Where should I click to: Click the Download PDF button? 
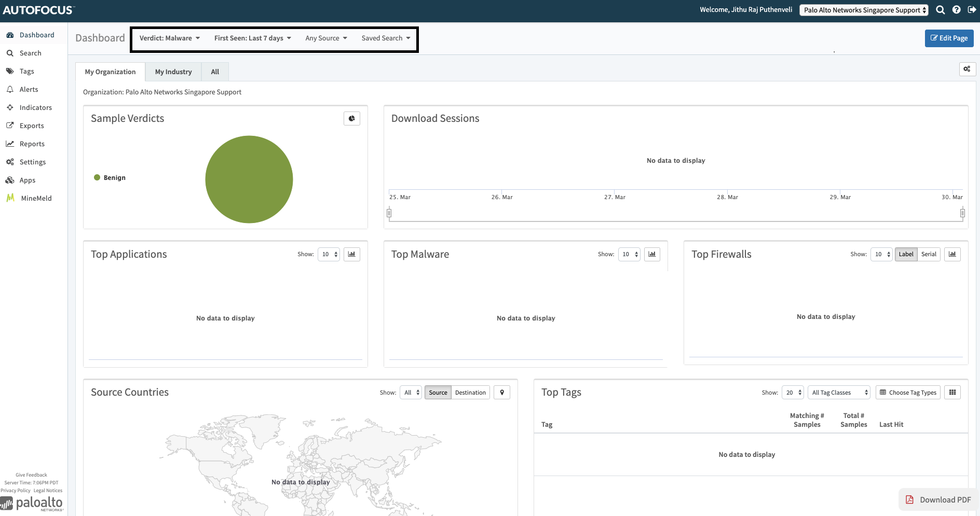point(938,500)
